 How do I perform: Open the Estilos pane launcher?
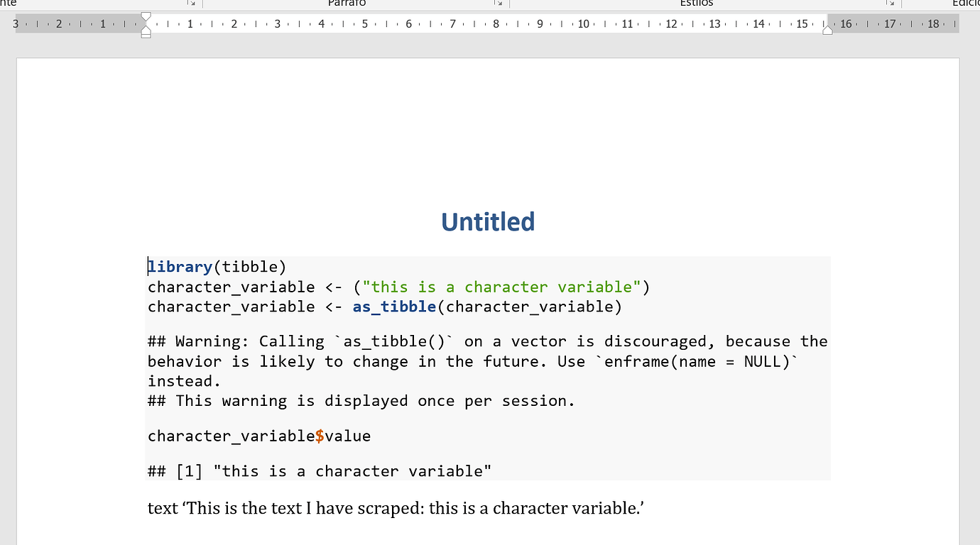(x=890, y=4)
